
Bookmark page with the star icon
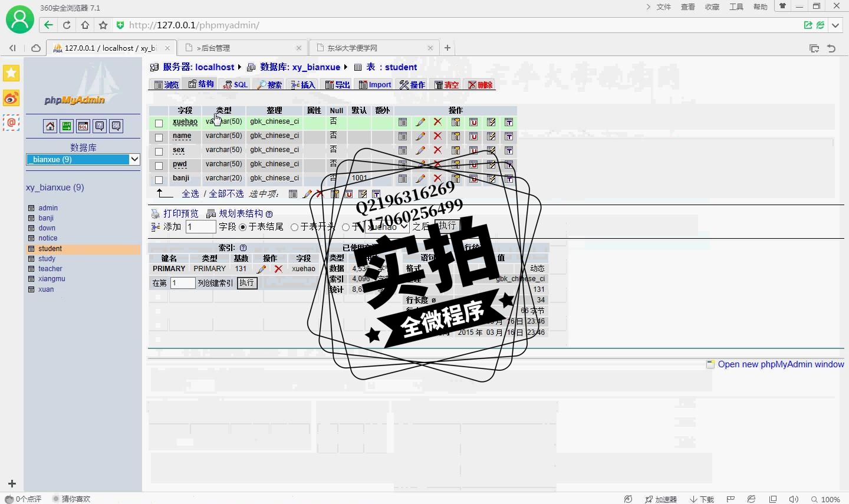[x=103, y=25]
